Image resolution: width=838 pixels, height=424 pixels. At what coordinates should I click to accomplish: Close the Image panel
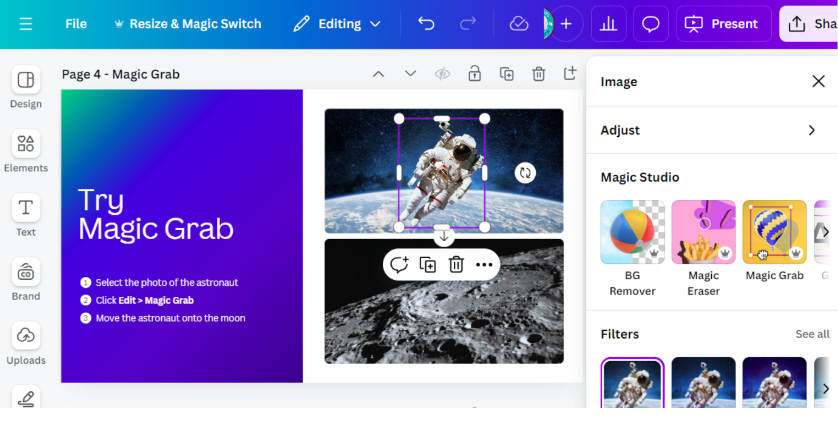coord(818,81)
